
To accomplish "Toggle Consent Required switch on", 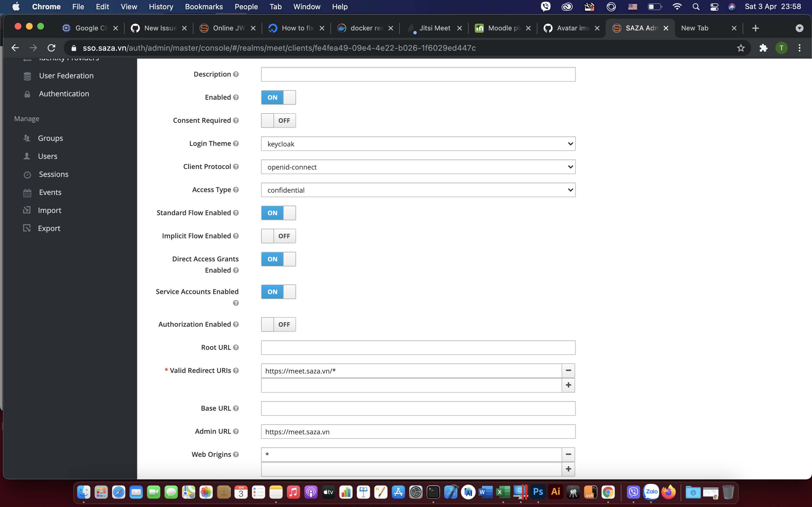I will 278,121.
